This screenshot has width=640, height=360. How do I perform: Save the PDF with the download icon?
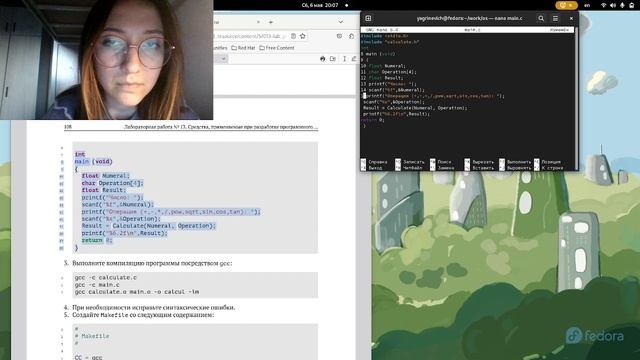pyautogui.click(x=333, y=59)
